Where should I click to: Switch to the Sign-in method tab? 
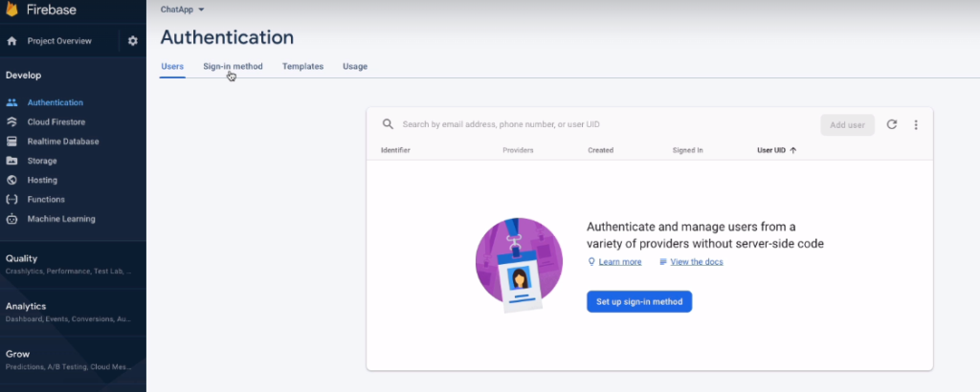(x=233, y=66)
